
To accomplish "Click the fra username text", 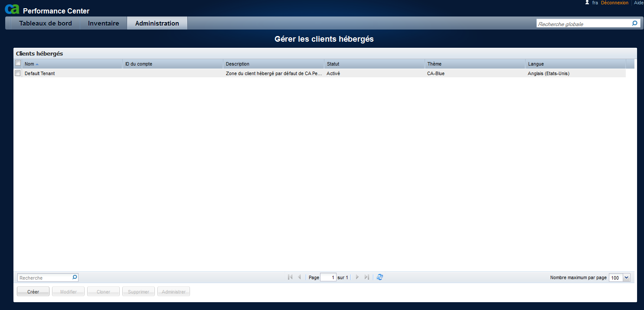I will coord(595,3).
